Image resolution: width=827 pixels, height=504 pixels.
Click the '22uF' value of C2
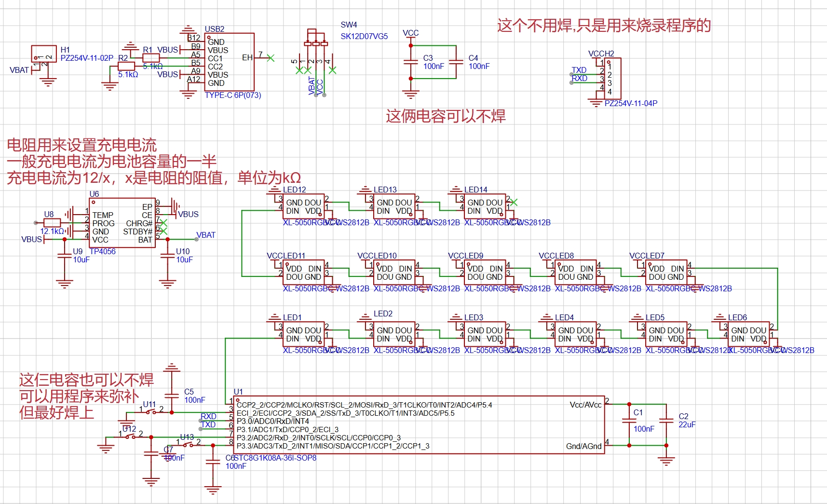click(687, 424)
